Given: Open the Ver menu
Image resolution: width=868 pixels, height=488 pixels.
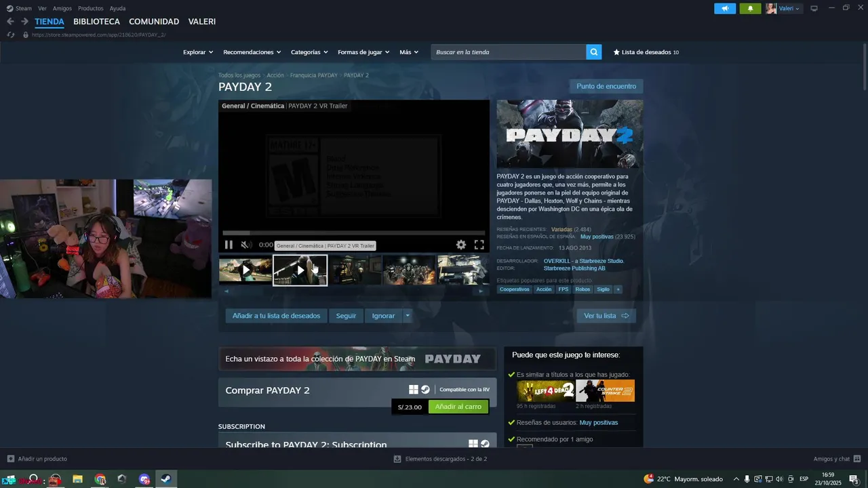Looking at the screenshot, I should click(x=43, y=8).
